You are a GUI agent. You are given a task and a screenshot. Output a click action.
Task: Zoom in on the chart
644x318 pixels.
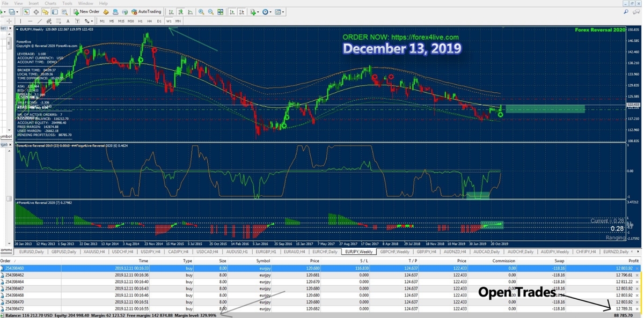point(201,11)
